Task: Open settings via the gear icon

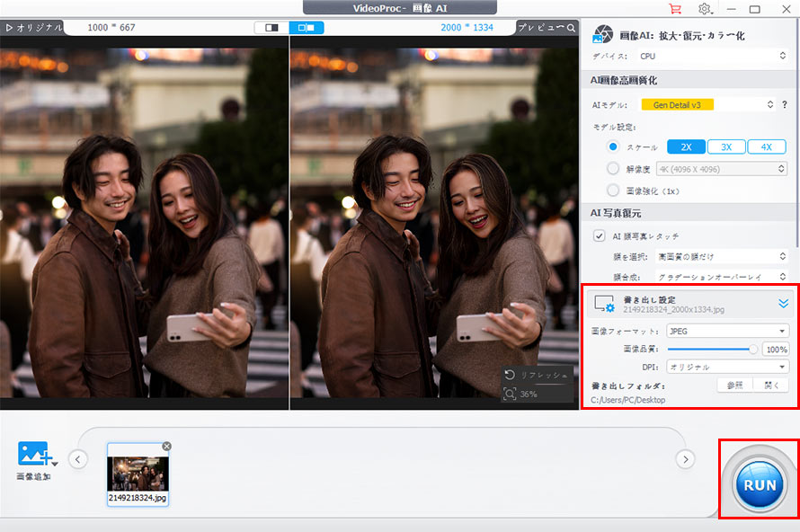Action: point(705,9)
